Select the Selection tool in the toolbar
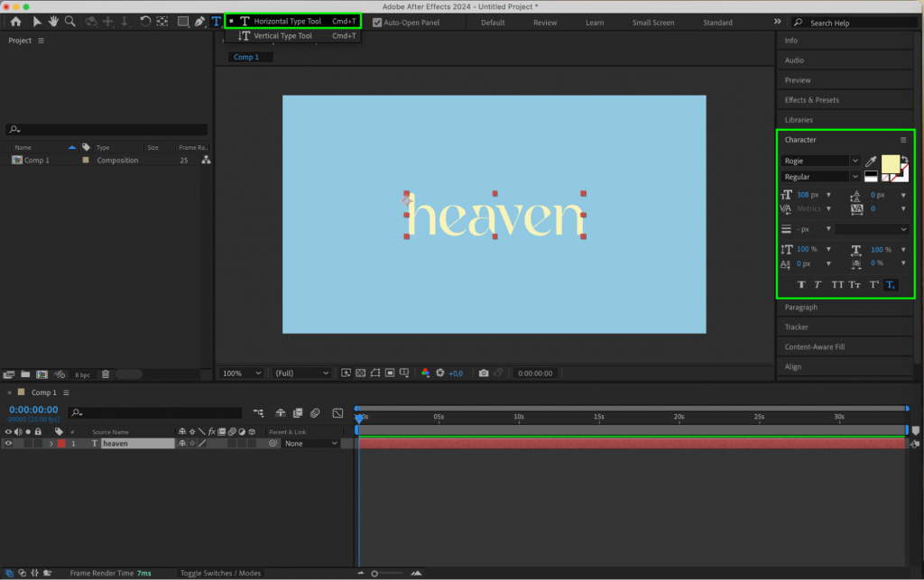 click(x=37, y=22)
